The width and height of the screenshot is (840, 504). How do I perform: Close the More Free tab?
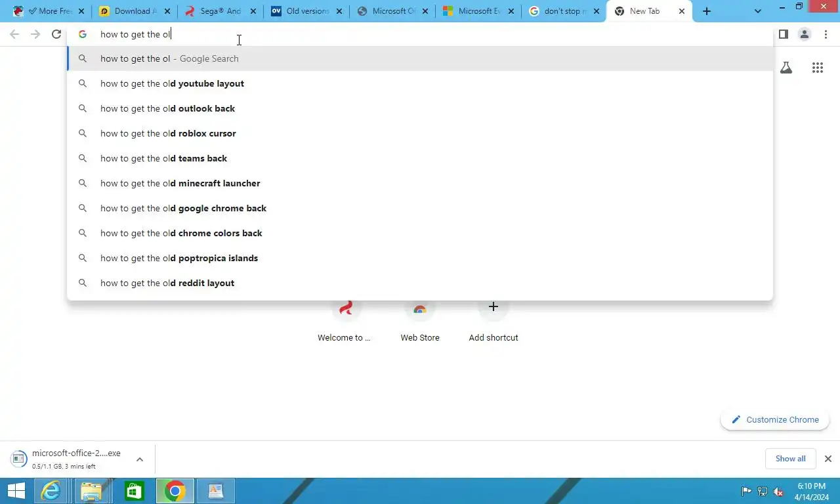click(81, 11)
